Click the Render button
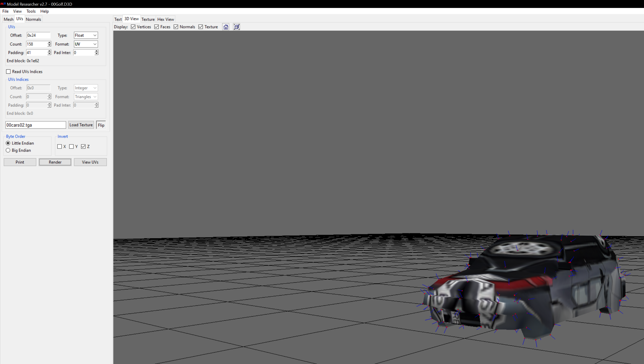 tap(55, 162)
